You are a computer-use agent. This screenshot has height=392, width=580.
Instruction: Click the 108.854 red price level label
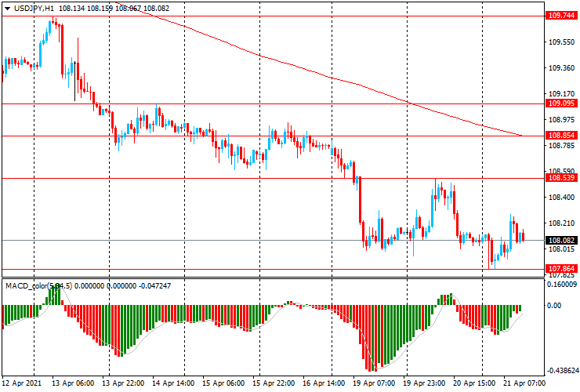click(x=561, y=136)
